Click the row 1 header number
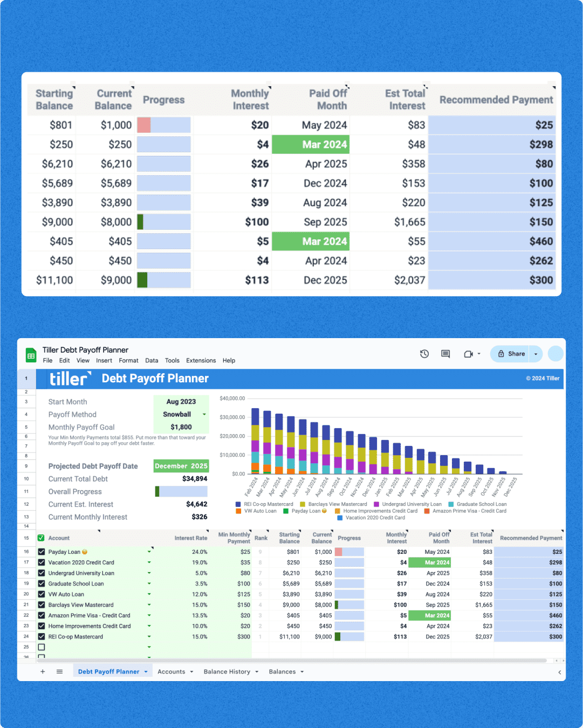This screenshot has width=583, height=728. pyautogui.click(x=26, y=379)
